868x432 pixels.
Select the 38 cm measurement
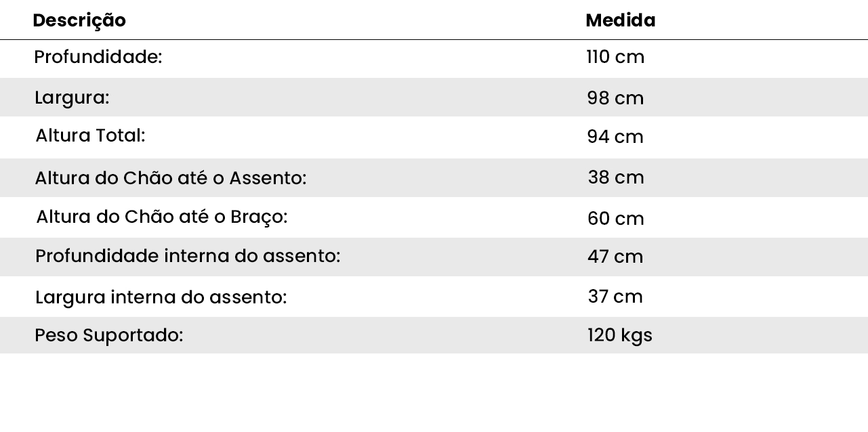click(615, 177)
